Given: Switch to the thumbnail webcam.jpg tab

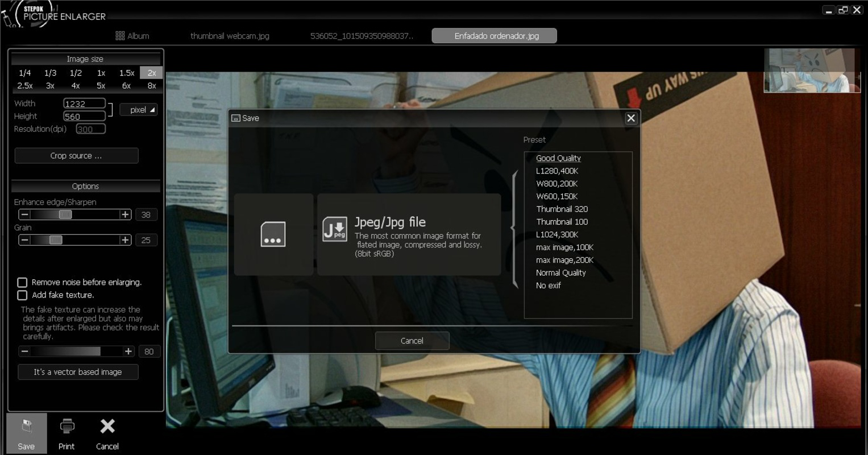Looking at the screenshot, I should [x=230, y=35].
